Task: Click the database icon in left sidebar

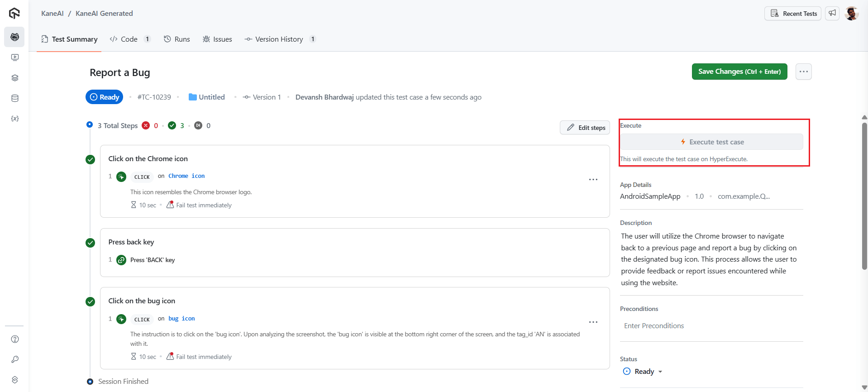Action: tap(14, 98)
